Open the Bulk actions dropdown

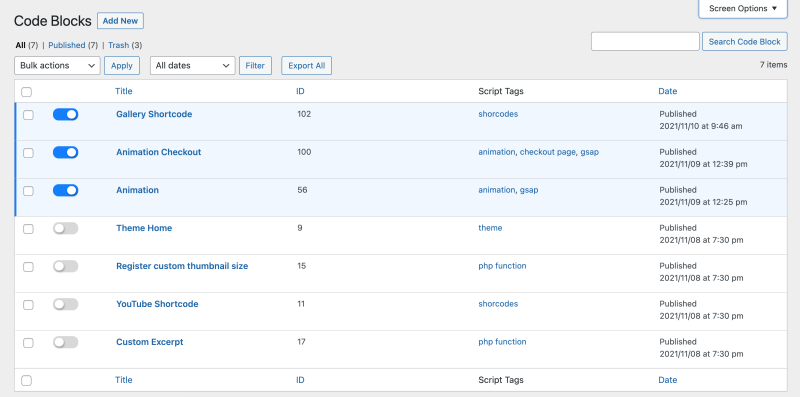pos(57,65)
